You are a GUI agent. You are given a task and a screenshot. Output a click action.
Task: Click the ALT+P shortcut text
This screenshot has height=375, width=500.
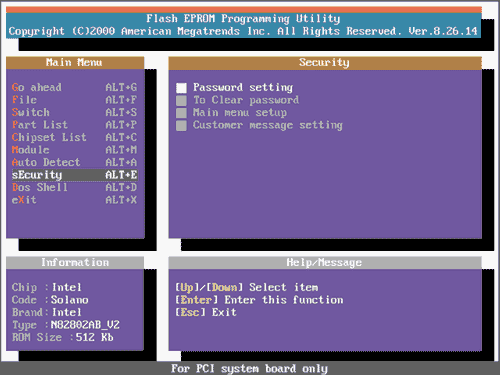[121, 125]
